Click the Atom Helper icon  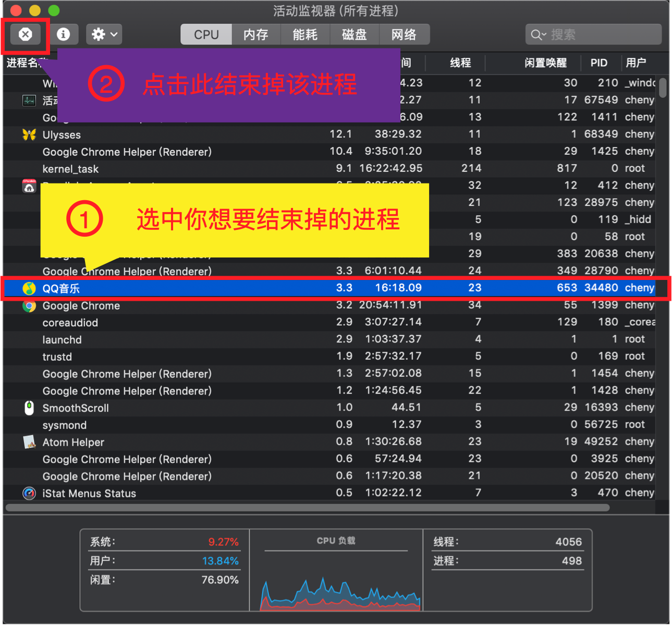tap(29, 442)
